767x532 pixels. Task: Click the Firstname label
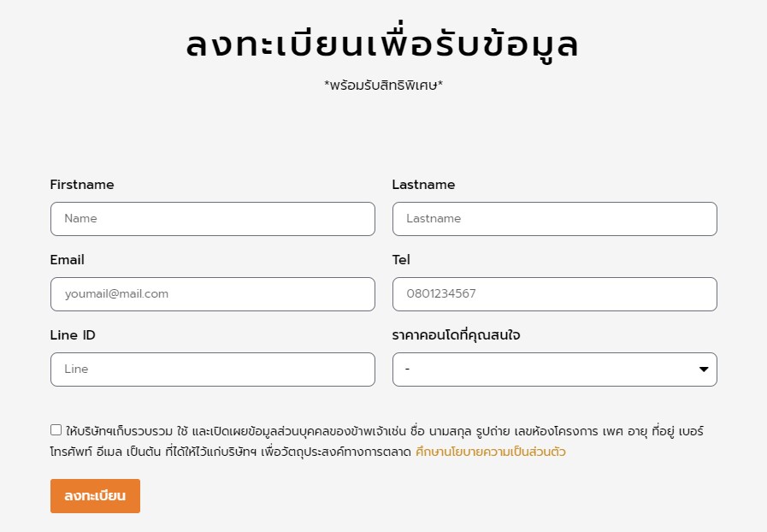click(82, 185)
